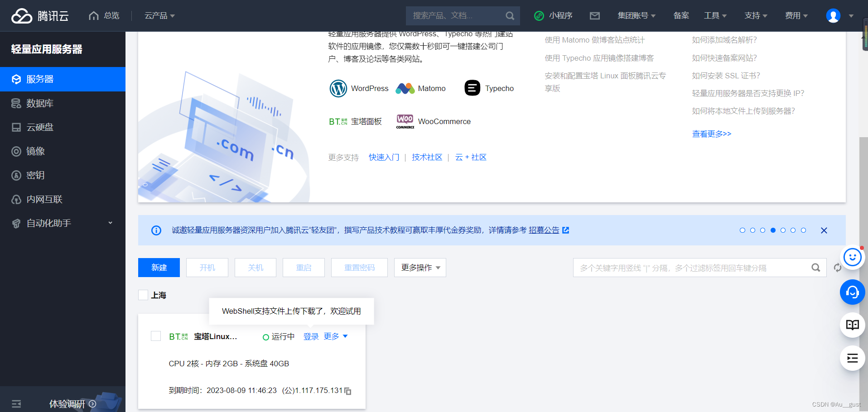Click 登录 on the server card
Viewport: 868px width, 412px height.
pos(311,336)
